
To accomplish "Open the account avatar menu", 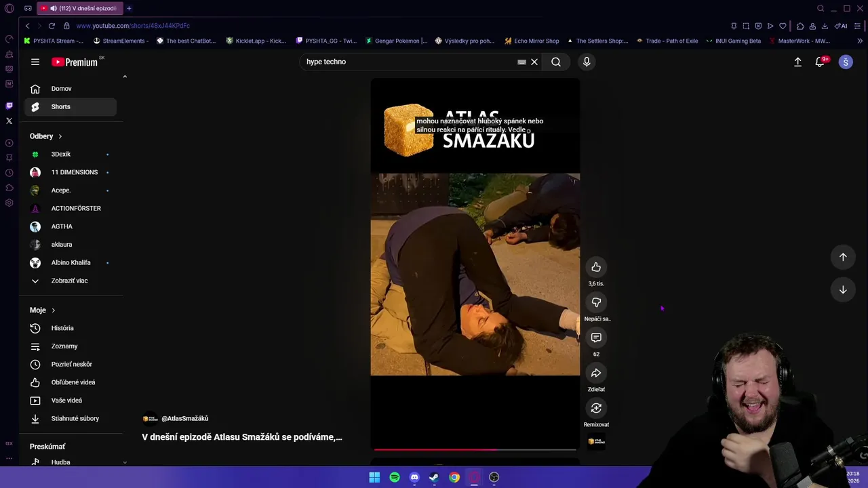I will [x=846, y=62].
